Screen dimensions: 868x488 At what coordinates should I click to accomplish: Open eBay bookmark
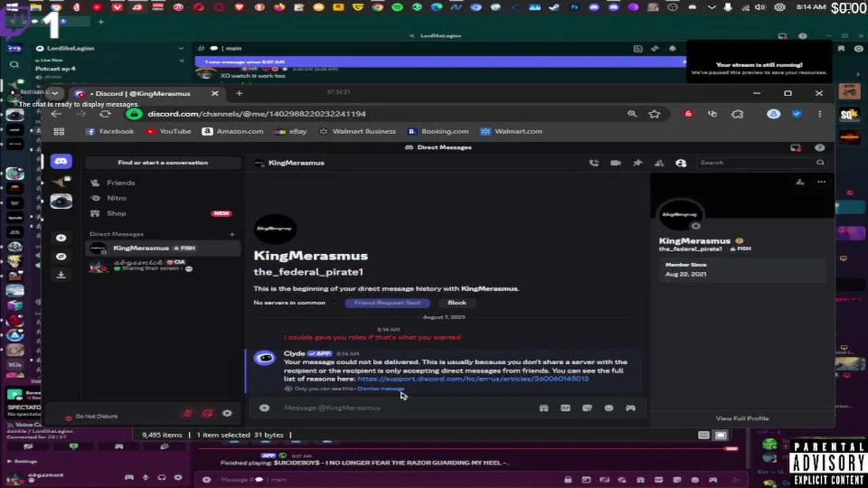[290, 131]
